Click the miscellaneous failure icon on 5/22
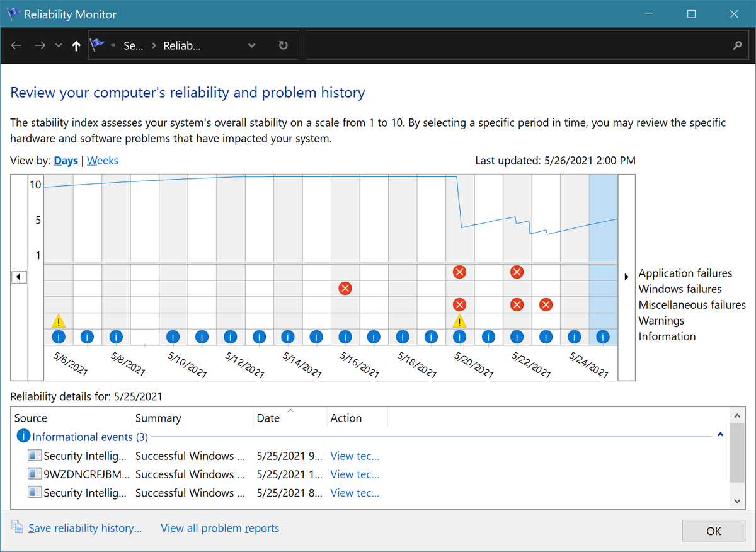The height and width of the screenshot is (552, 756). point(546,304)
